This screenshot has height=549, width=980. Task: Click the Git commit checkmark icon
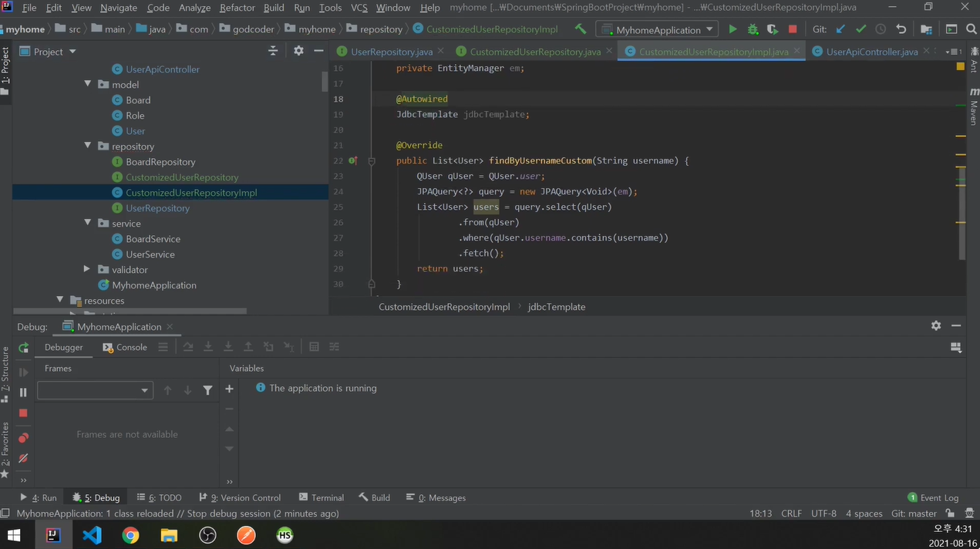pyautogui.click(x=860, y=29)
